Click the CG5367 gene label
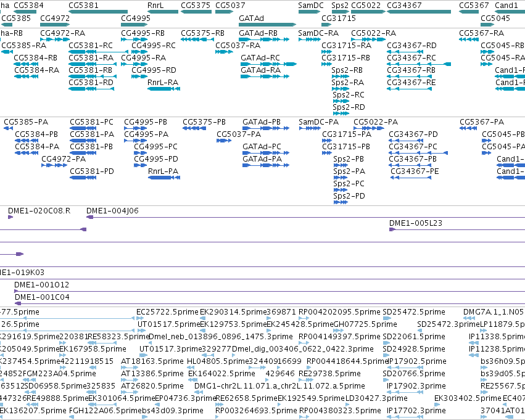 tap(474, 6)
